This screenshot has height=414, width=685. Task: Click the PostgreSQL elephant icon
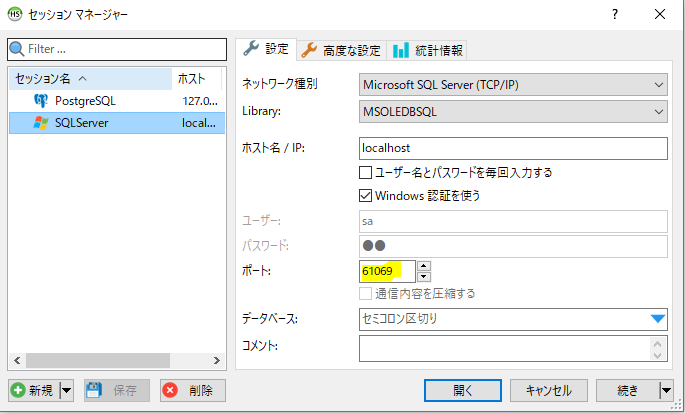41,101
